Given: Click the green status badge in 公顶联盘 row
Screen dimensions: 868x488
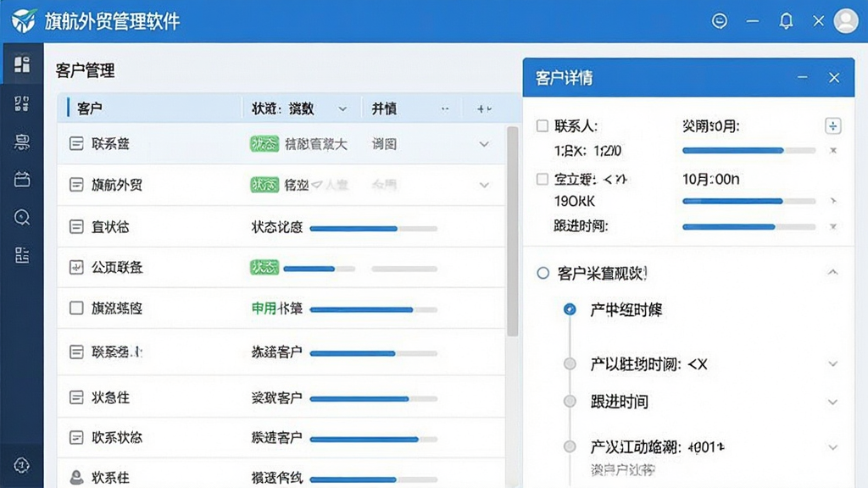Looking at the screenshot, I should pyautogui.click(x=264, y=267).
